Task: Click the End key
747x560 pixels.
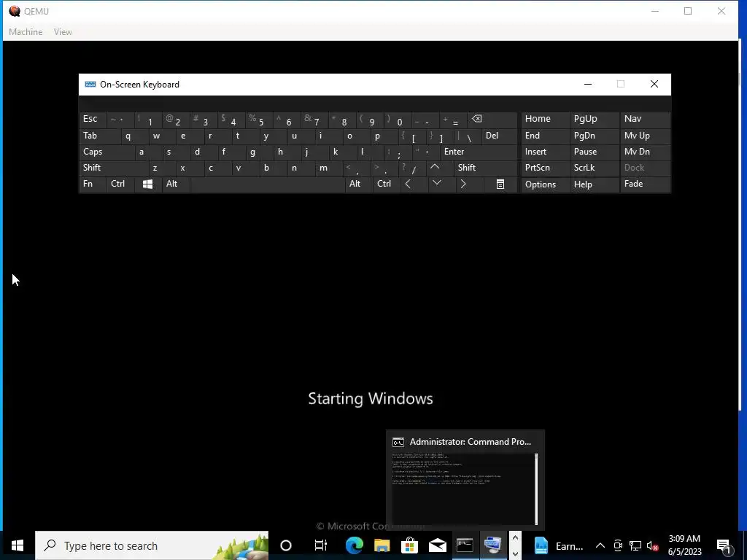Action: 545,136
